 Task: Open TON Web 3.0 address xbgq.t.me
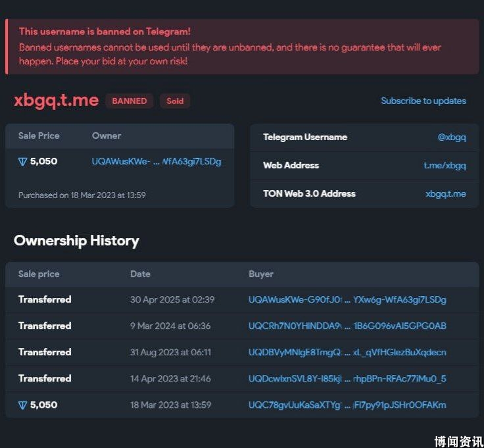tap(446, 194)
